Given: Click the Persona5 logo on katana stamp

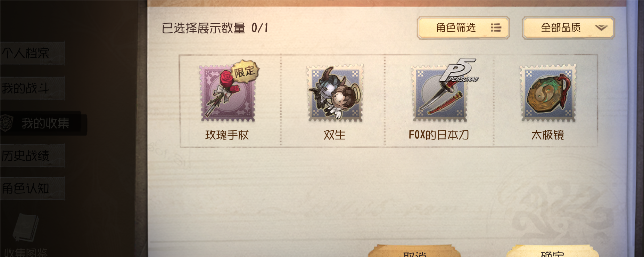Looking at the screenshot, I should tap(459, 71).
